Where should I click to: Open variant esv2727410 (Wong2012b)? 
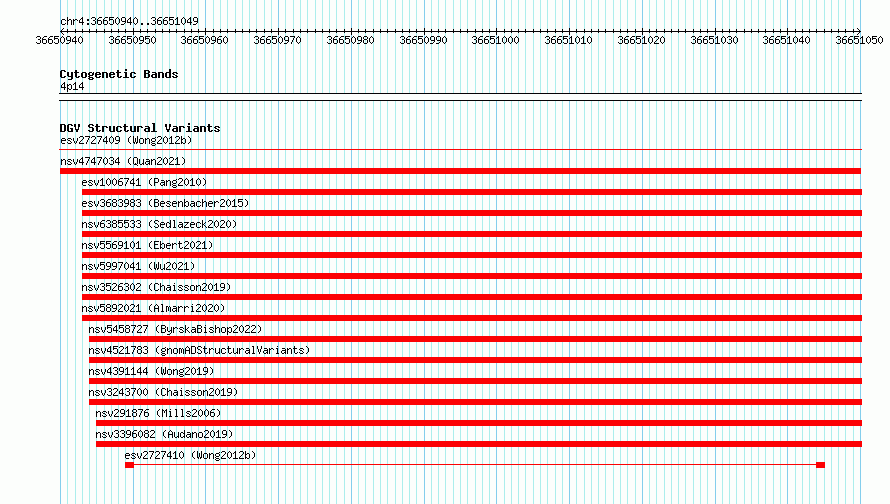tap(190, 455)
